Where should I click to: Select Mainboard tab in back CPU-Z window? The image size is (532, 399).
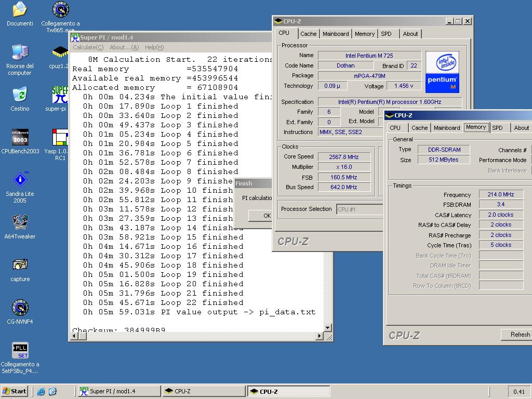336,34
